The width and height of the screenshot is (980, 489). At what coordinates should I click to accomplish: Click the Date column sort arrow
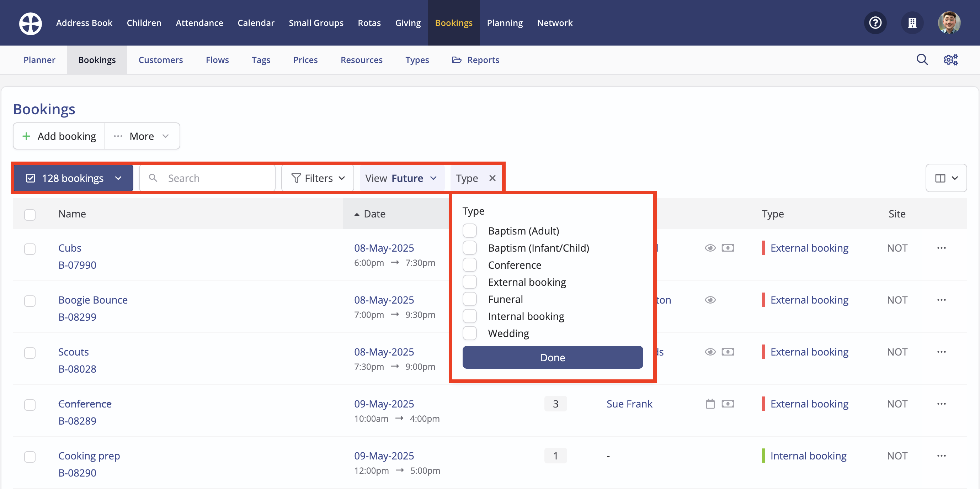[357, 214]
